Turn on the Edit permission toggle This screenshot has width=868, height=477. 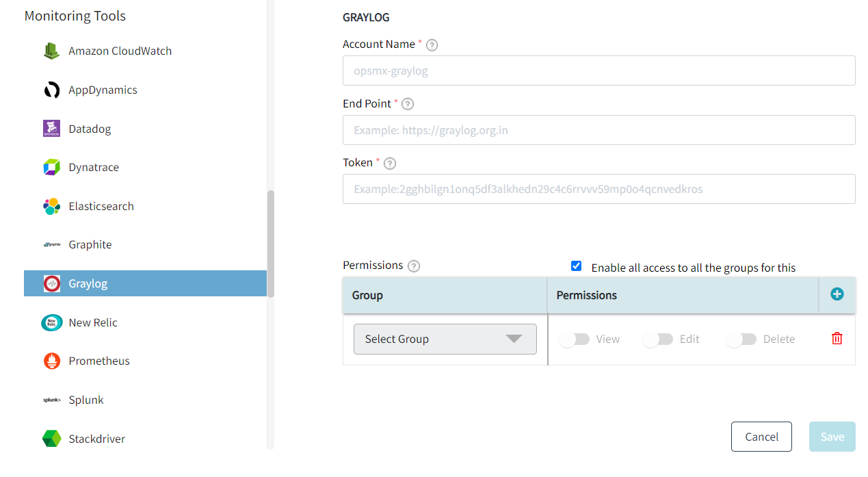[657, 339]
